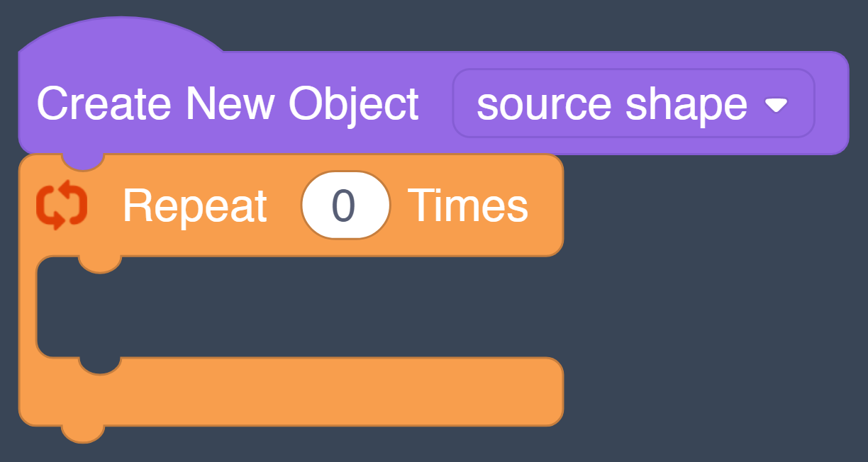Click the dropdown chevron beside source shape
The width and height of the screenshot is (868, 462).
(x=777, y=103)
